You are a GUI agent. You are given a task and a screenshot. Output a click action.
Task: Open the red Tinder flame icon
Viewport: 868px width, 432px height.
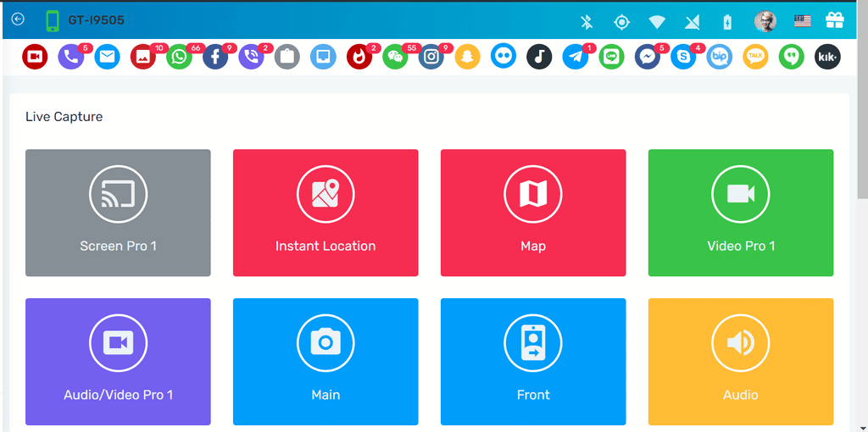359,57
